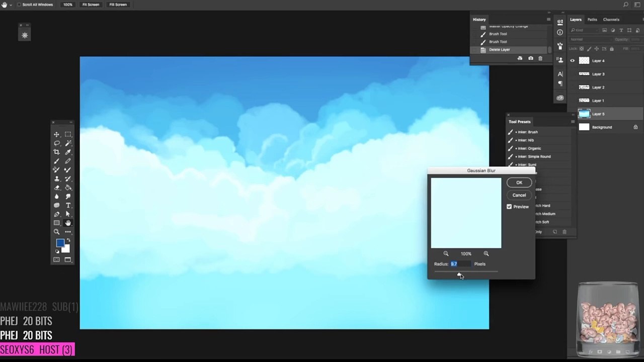The width and height of the screenshot is (644, 362).
Task: Open Character panel icon in dock
Action: [560, 74]
